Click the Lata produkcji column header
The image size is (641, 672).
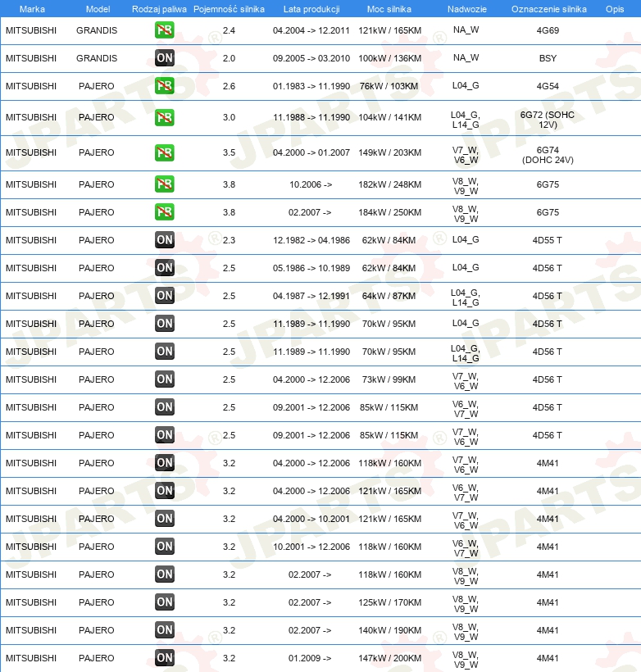(311, 8)
